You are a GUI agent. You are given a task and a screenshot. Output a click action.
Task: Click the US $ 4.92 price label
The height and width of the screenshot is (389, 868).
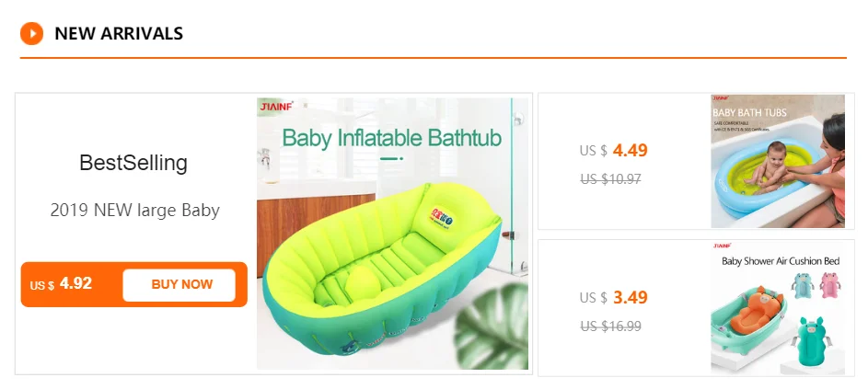[x=62, y=284]
